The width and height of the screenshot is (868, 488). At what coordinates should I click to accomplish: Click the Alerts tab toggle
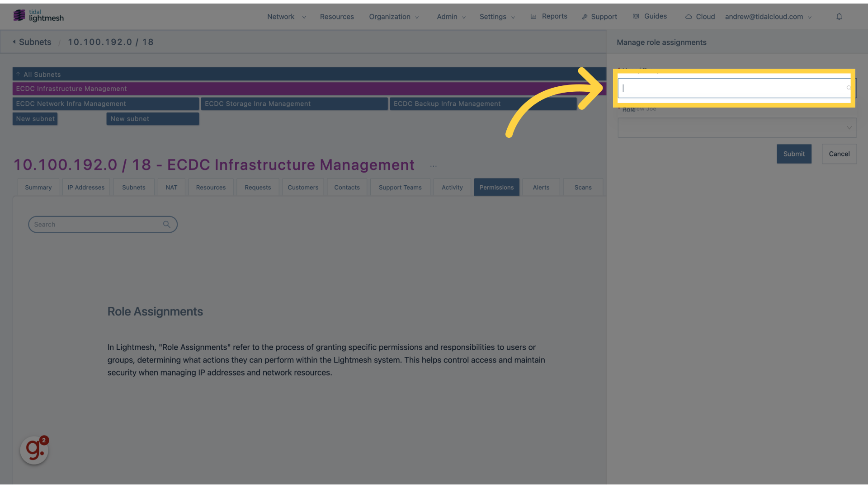point(541,187)
